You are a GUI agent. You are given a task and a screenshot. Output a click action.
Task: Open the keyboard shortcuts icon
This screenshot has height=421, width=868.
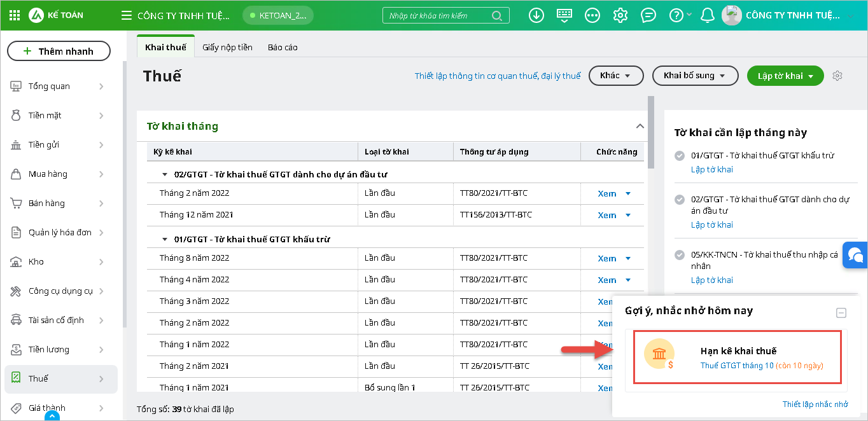[x=564, y=15]
